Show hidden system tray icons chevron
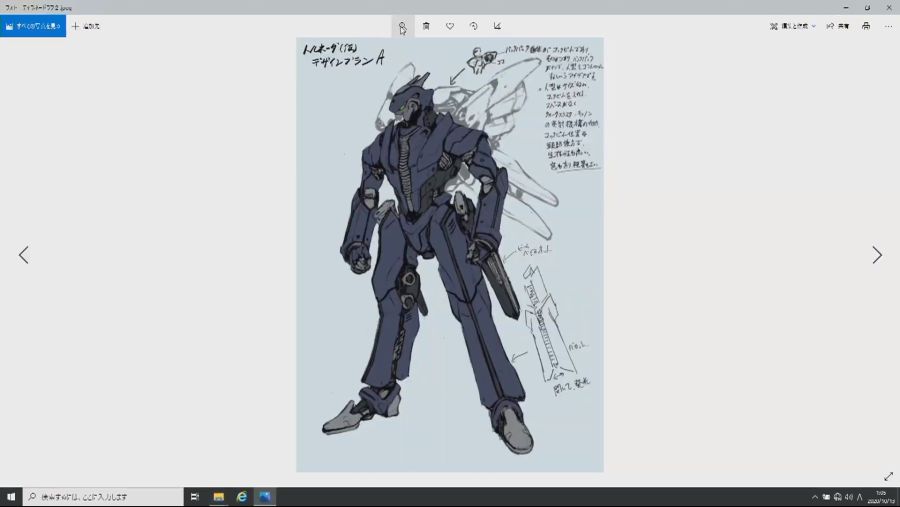 [814, 497]
